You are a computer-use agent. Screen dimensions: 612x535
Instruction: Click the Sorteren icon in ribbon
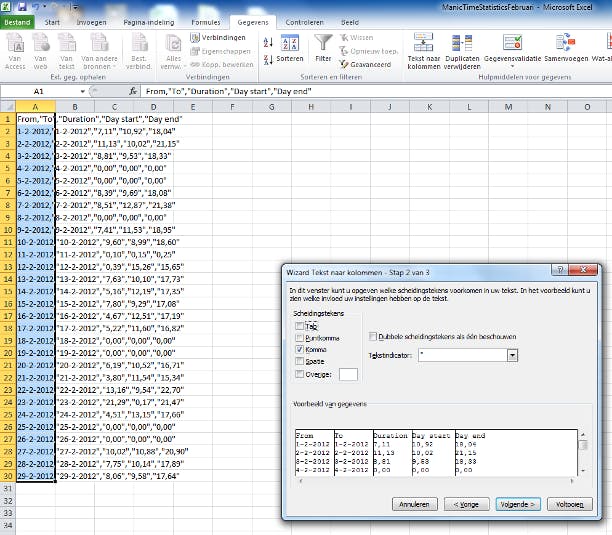[290, 44]
